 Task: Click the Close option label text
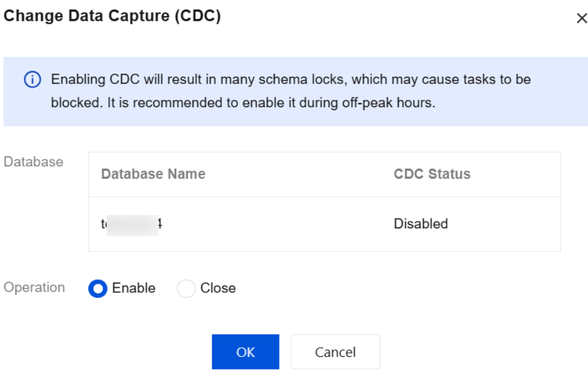[218, 289]
